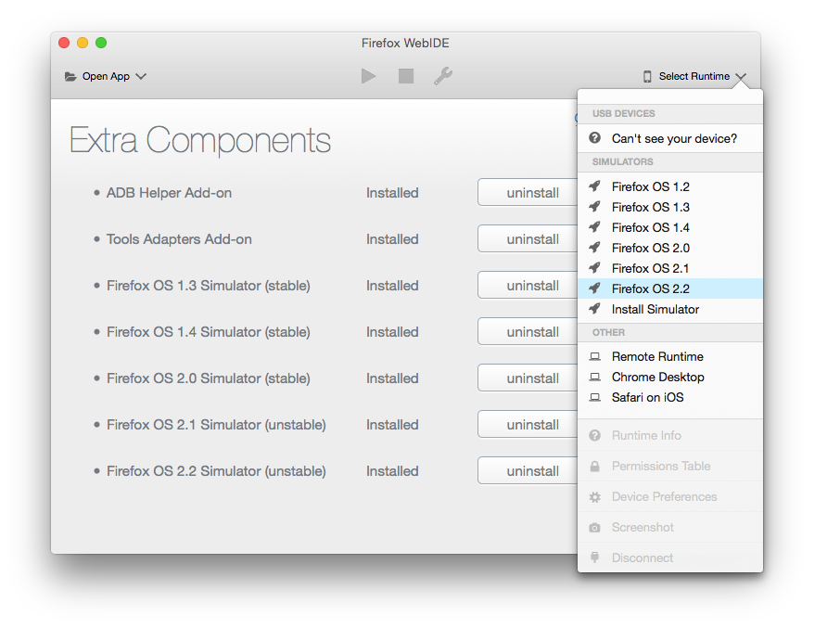Click rocket icon beside Install Simulator
The height and width of the screenshot is (628, 840).
(x=595, y=309)
